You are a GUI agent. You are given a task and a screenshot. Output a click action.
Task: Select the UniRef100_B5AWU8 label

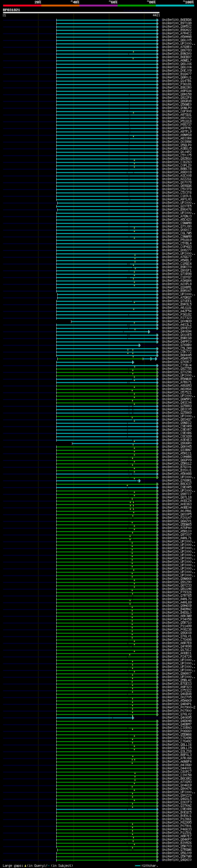click(177, 379)
